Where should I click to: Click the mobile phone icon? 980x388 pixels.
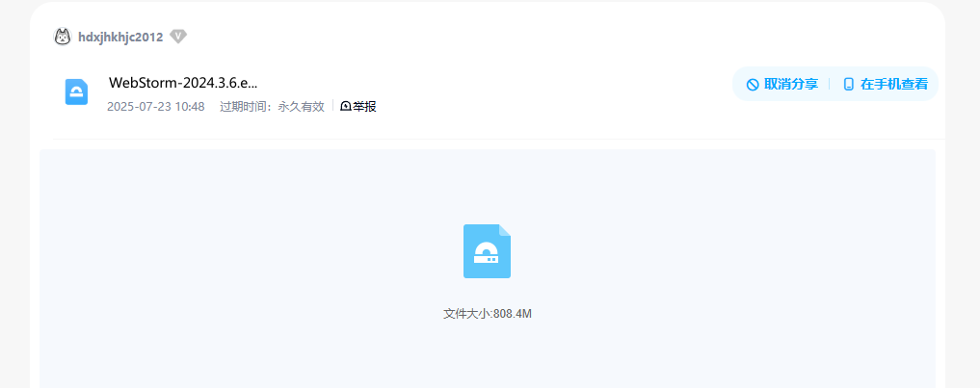pyautogui.click(x=848, y=85)
